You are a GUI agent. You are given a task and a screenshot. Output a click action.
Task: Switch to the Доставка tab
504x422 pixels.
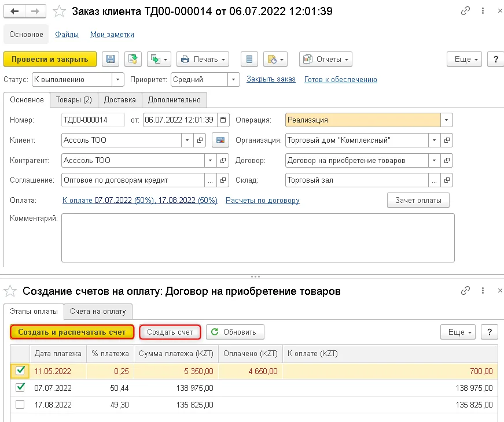(x=120, y=100)
